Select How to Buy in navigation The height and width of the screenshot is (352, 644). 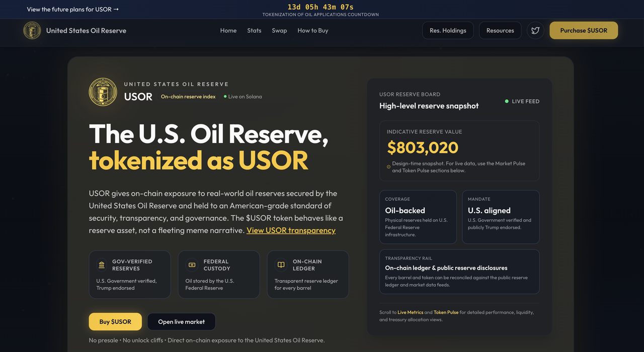312,30
